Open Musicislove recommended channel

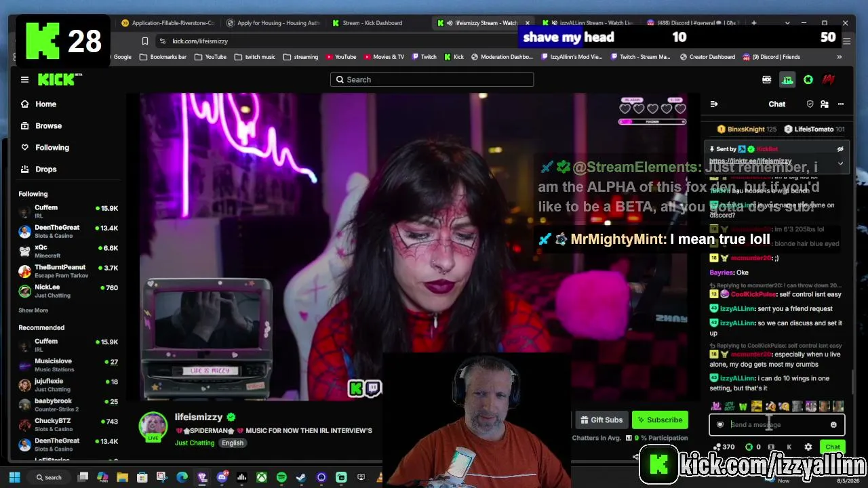(68, 365)
